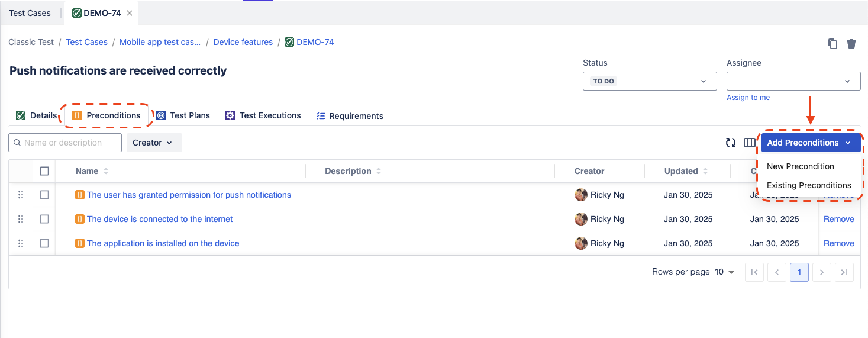
Task: Expand the Assignee dropdown
Action: pyautogui.click(x=793, y=81)
